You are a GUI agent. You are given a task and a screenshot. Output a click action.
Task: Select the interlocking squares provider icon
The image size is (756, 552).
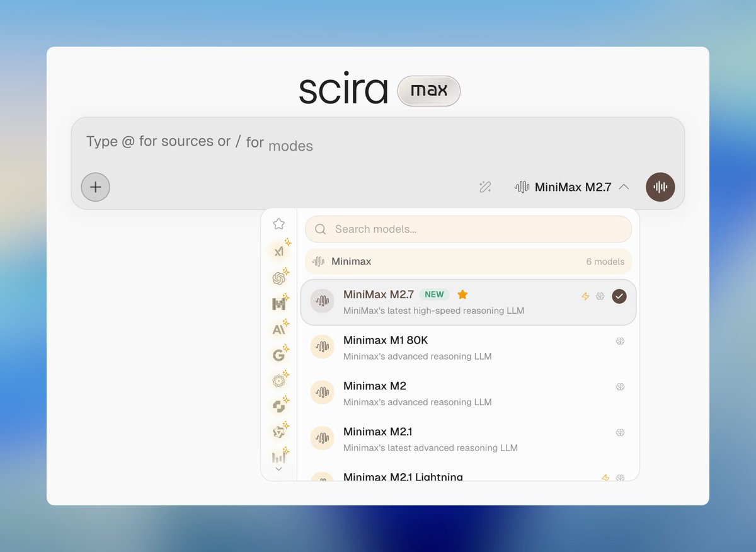(x=278, y=406)
